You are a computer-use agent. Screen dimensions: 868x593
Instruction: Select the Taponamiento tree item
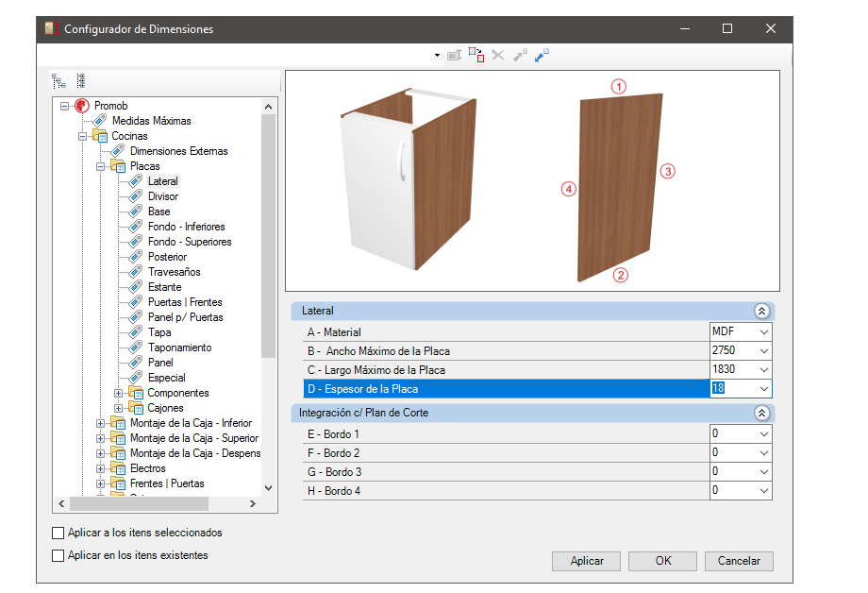(180, 347)
